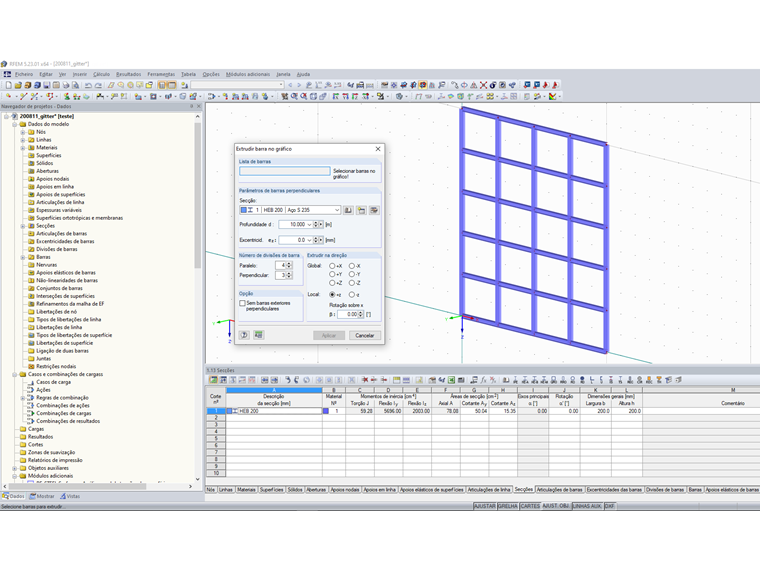This screenshot has height=570, width=760.
Task: Expand the Nós tree node
Action: 23,132
